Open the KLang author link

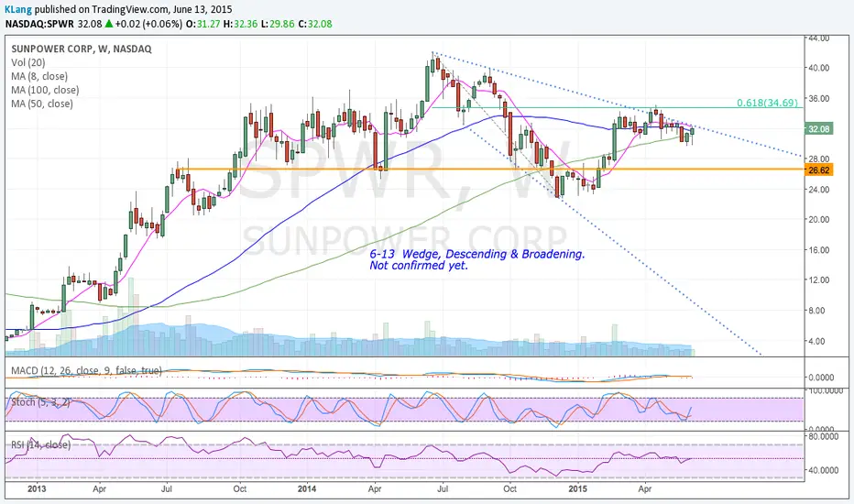pyautogui.click(x=18, y=9)
